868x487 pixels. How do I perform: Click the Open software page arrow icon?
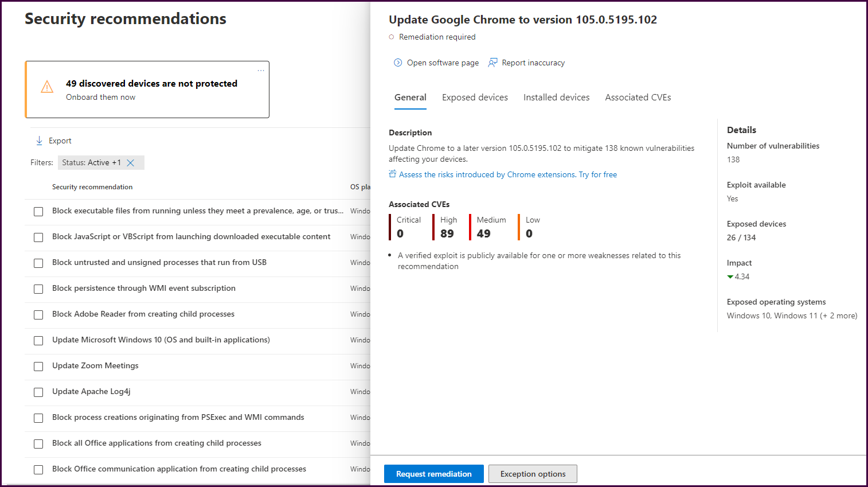click(397, 63)
